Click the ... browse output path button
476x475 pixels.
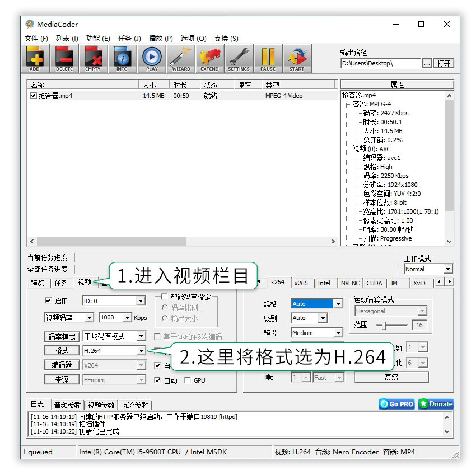[x=427, y=63]
